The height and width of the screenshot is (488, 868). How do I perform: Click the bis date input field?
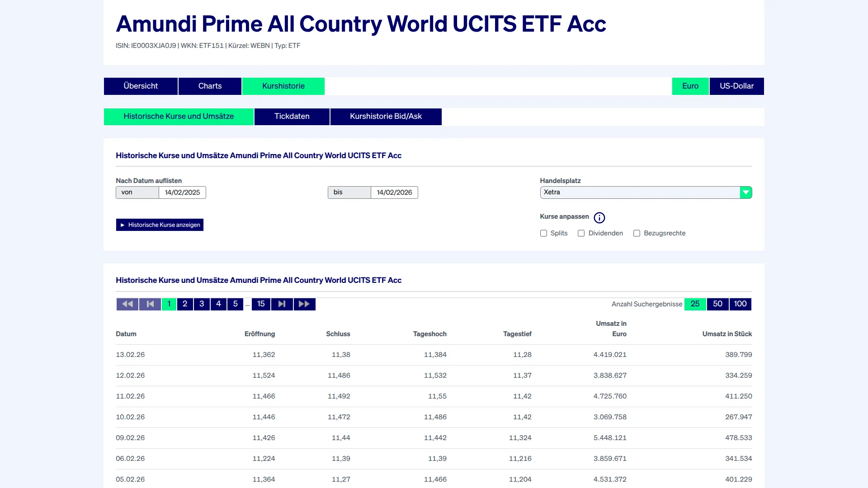click(x=394, y=192)
